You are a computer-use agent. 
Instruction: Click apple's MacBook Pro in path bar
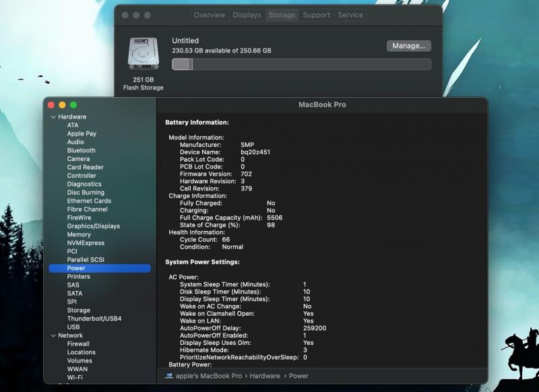point(209,376)
